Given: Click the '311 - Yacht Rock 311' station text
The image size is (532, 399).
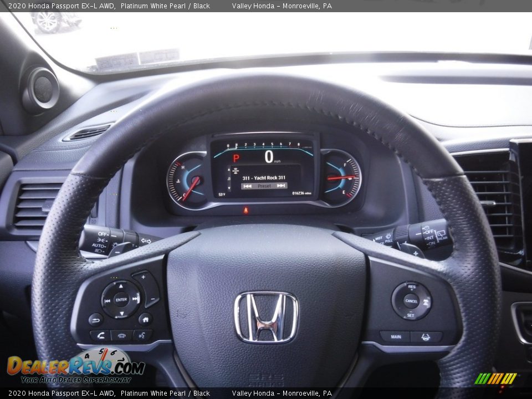Looking at the screenshot, I should [264, 178].
